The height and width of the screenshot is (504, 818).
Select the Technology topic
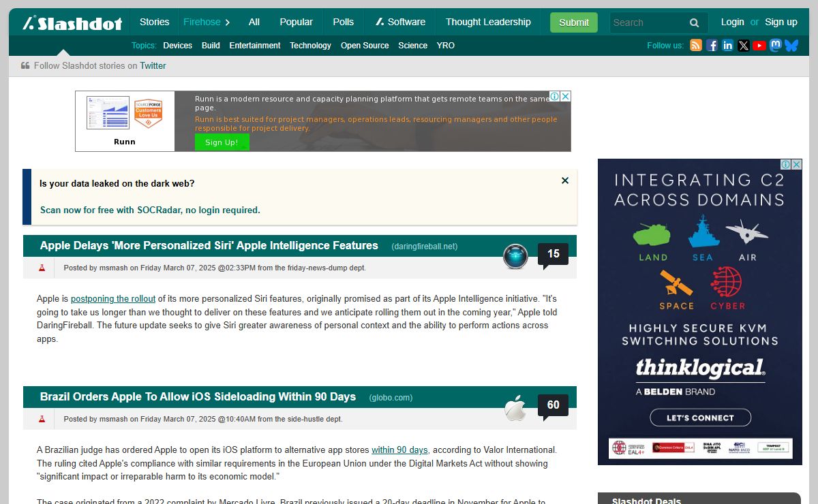point(310,46)
